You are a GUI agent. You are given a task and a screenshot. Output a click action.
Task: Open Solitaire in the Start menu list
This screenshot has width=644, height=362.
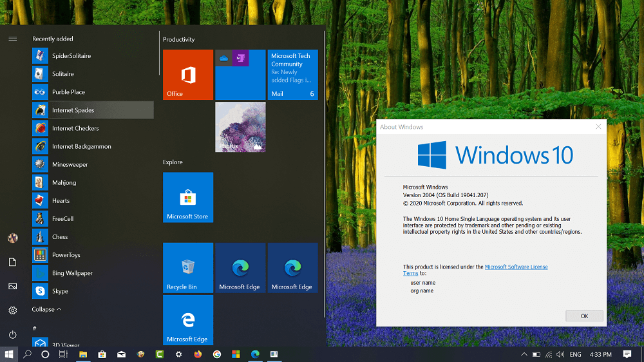(x=93, y=73)
